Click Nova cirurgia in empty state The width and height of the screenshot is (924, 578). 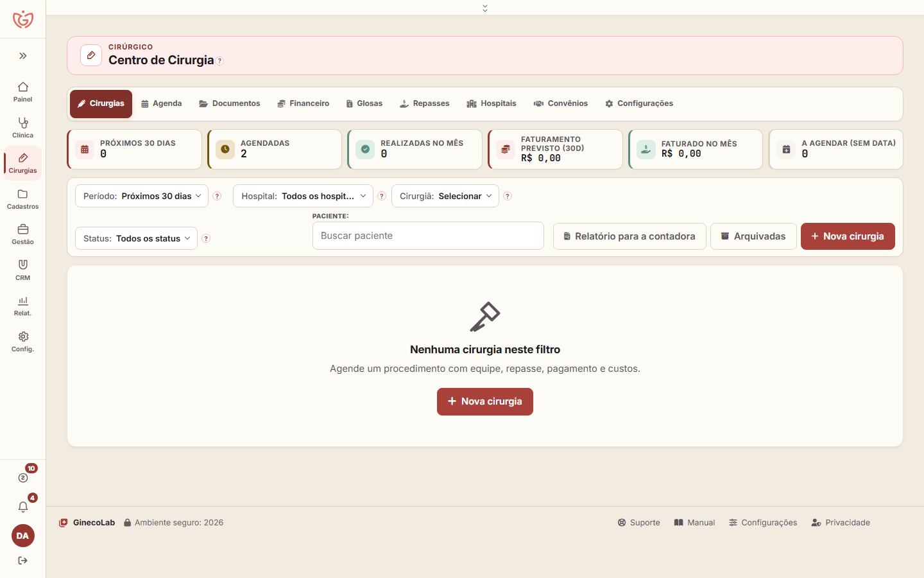[x=485, y=401]
